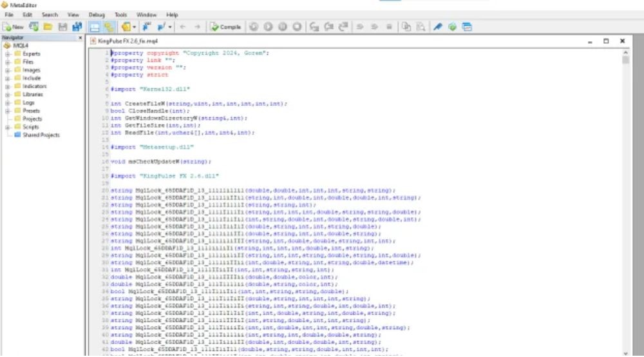
Task: Expand the Presets folder
Action: [7, 111]
